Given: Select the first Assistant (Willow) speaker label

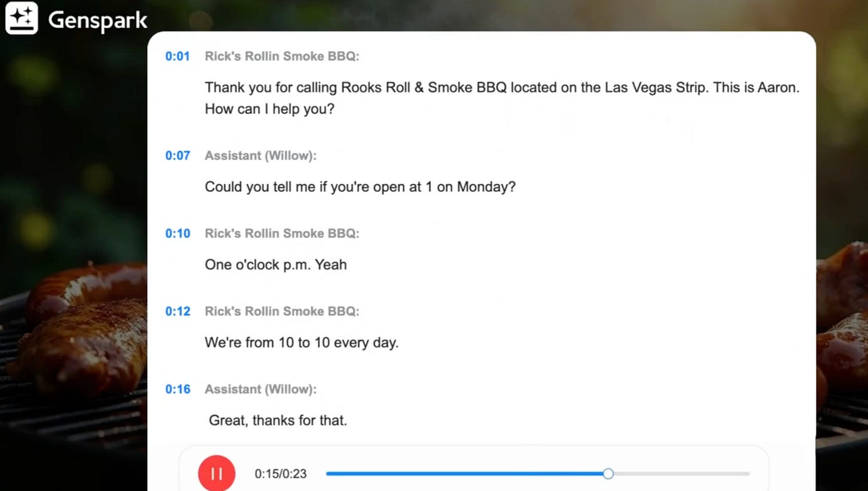Looking at the screenshot, I should [x=261, y=156].
